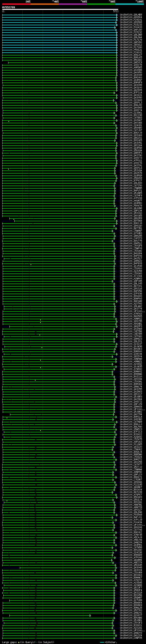The image size is (146, 644).
Task: Click label UniRef100_P00433
Action: (131, 27)
